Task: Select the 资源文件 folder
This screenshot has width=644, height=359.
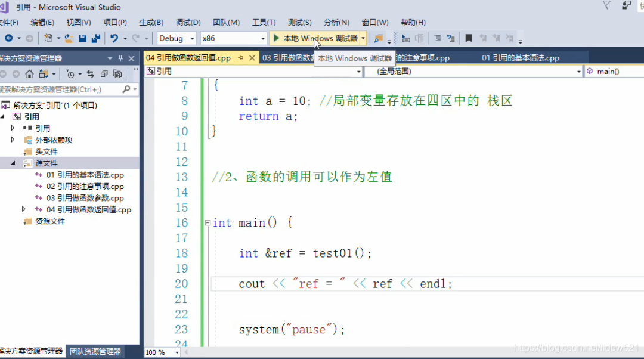Action: [49, 221]
